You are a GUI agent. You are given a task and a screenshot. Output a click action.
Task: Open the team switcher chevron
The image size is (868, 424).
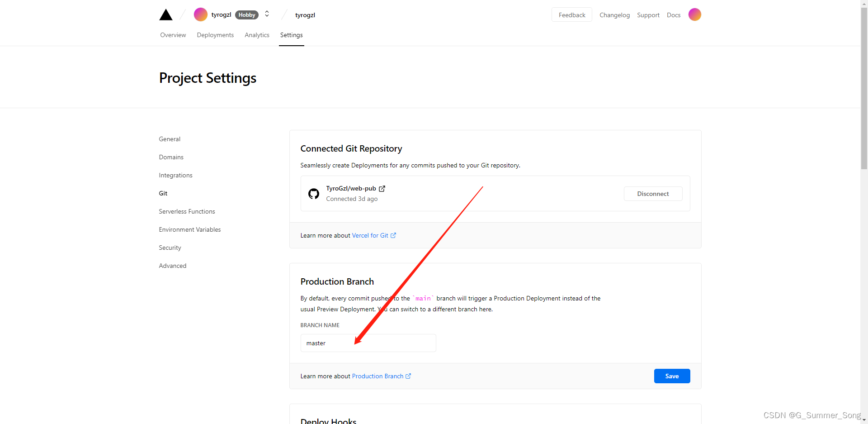point(267,14)
